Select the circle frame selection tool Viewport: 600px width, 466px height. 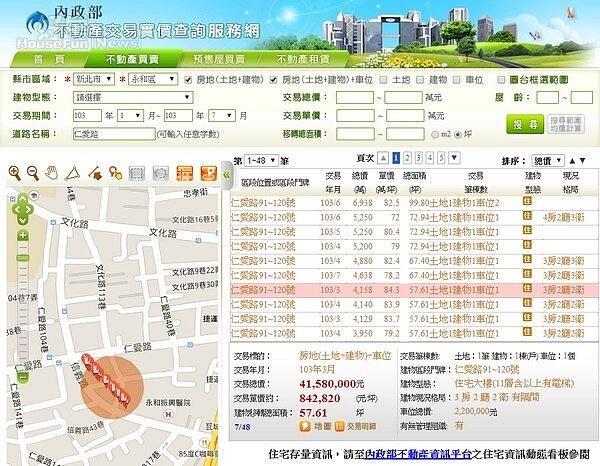coord(160,173)
